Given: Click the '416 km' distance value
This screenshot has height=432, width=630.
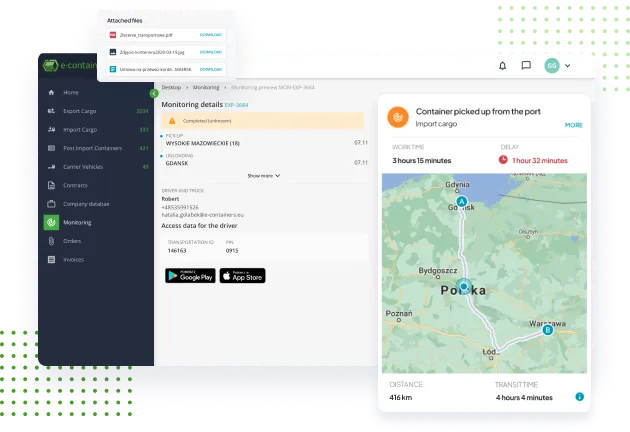Looking at the screenshot, I should (x=401, y=397).
